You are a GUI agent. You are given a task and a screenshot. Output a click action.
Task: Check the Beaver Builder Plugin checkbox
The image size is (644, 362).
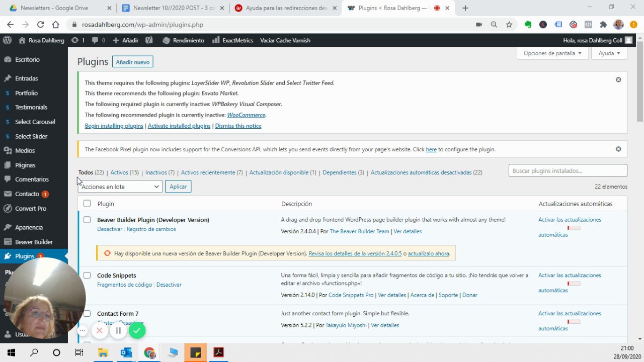pyautogui.click(x=87, y=220)
